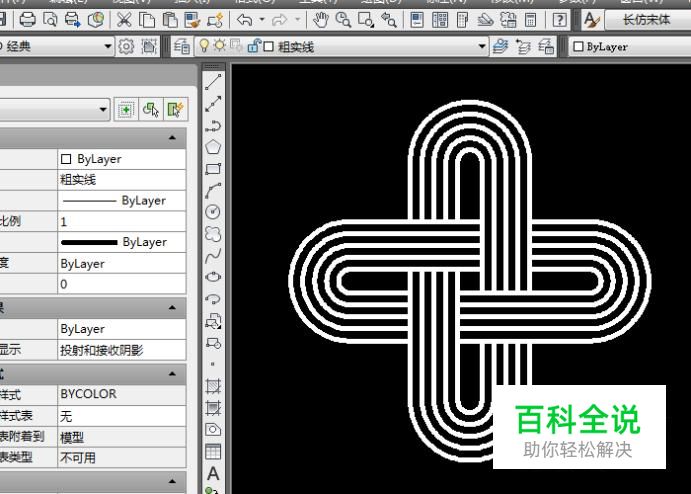Select the Point tool

(x=213, y=364)
